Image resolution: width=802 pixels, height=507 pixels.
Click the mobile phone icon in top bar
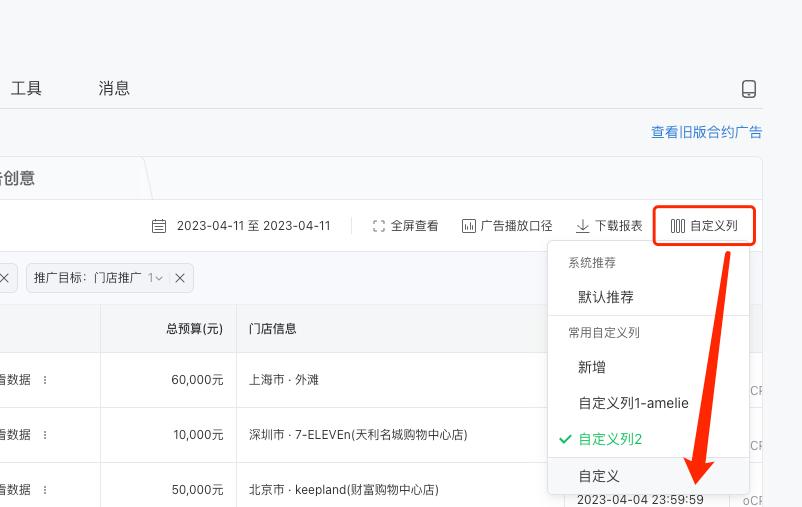(x=749, y=89)
